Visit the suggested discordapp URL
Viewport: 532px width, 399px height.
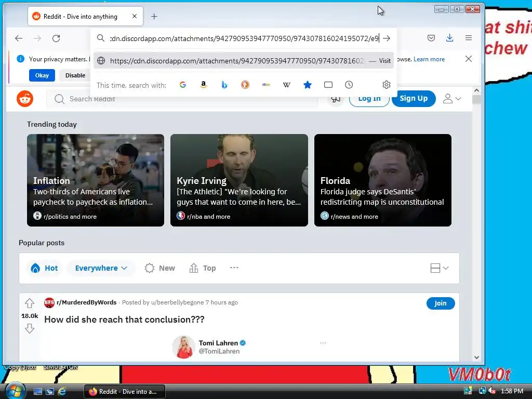(x=243, y=61)
